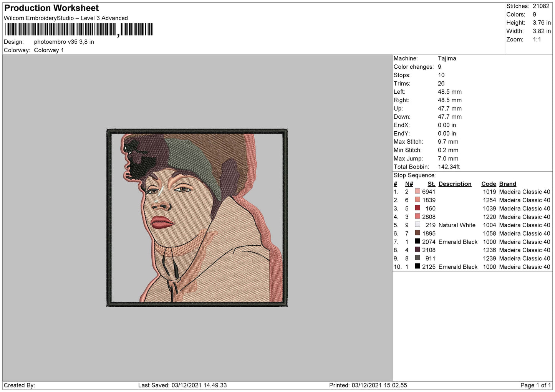Click 'Page 1 of 1' footer text
This screenshot has height=392, width=555.
(535, 385)
